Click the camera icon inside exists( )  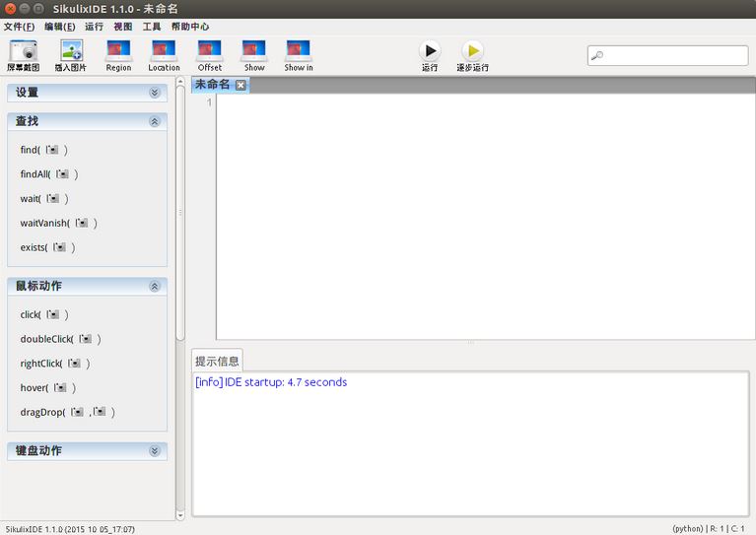tap(59, 247)
